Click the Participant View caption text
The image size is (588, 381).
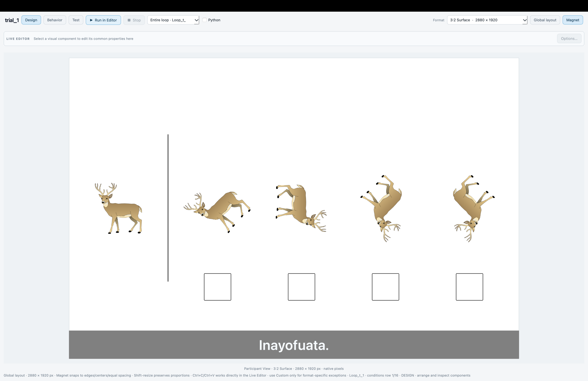[294, 369]
